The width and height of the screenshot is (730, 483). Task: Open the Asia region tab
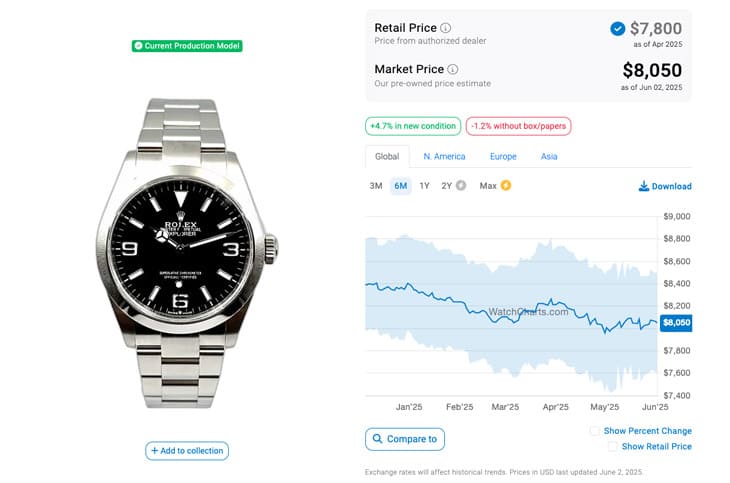tap(549, 156)
